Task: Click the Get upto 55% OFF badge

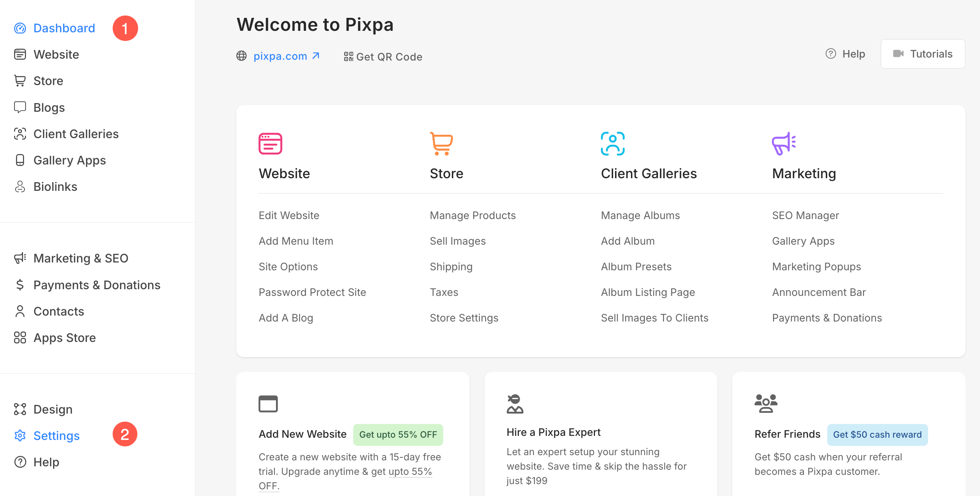Action: [x=398, y=434]
